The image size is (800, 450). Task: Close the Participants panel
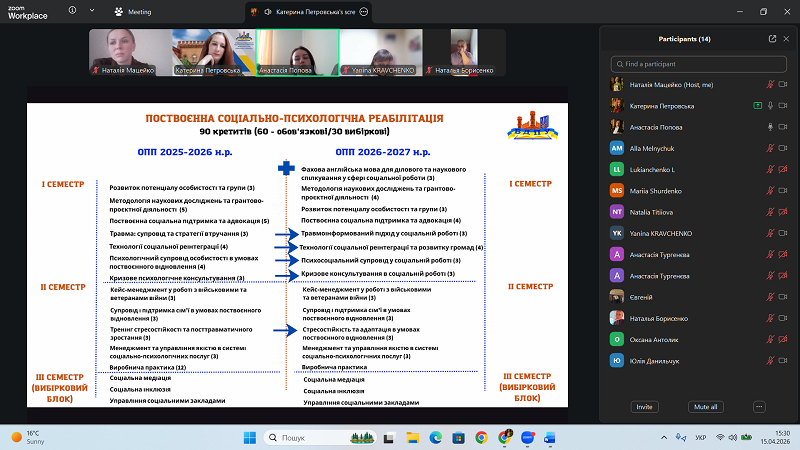click(x=787, y=39)
